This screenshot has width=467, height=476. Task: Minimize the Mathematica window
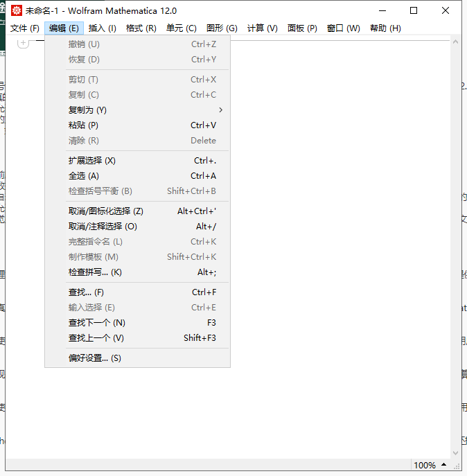382,10
